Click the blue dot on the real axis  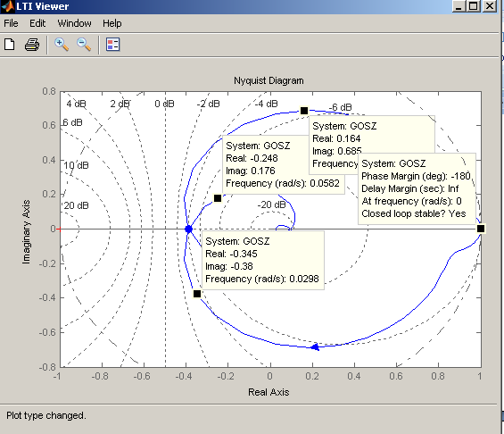[189, 230]
